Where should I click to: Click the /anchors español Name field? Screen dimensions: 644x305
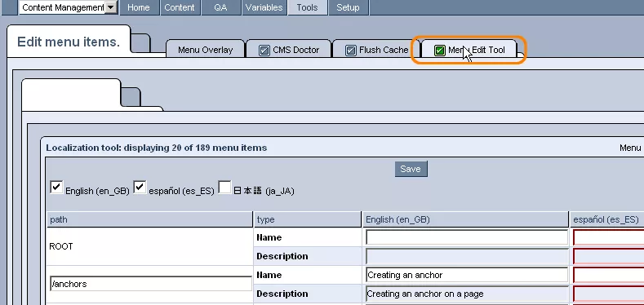[608, 275]
